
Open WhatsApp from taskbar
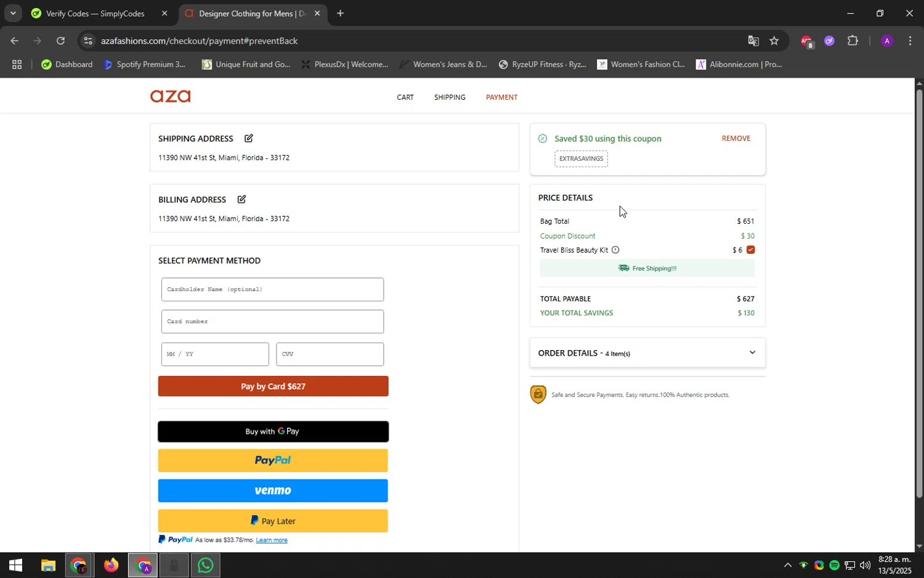point(205,565)
